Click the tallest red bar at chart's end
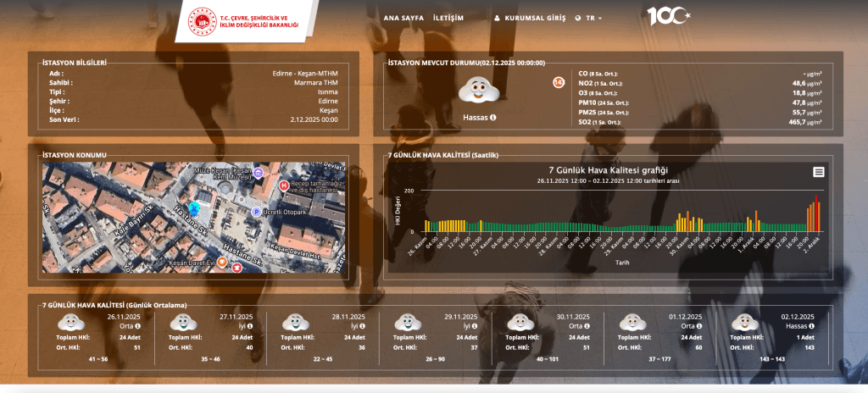The height and width of the screenshot is (393, 868). (816, 213)
